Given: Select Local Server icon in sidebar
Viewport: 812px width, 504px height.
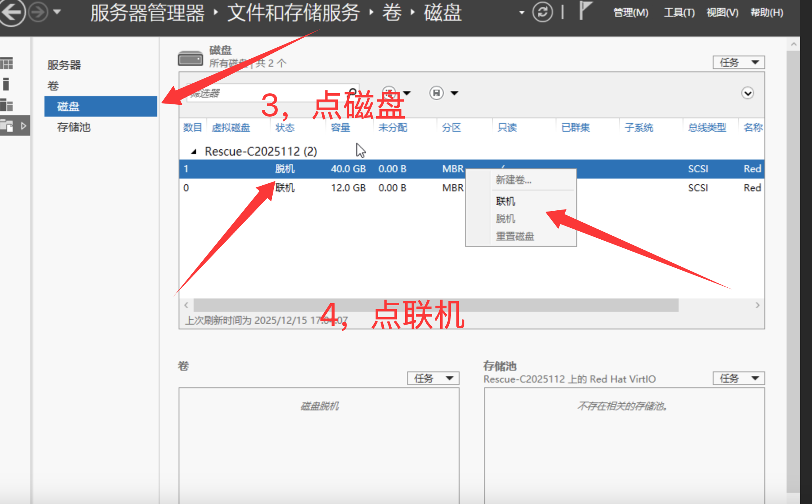Looking at the screenshot, I should click(6, 84).
